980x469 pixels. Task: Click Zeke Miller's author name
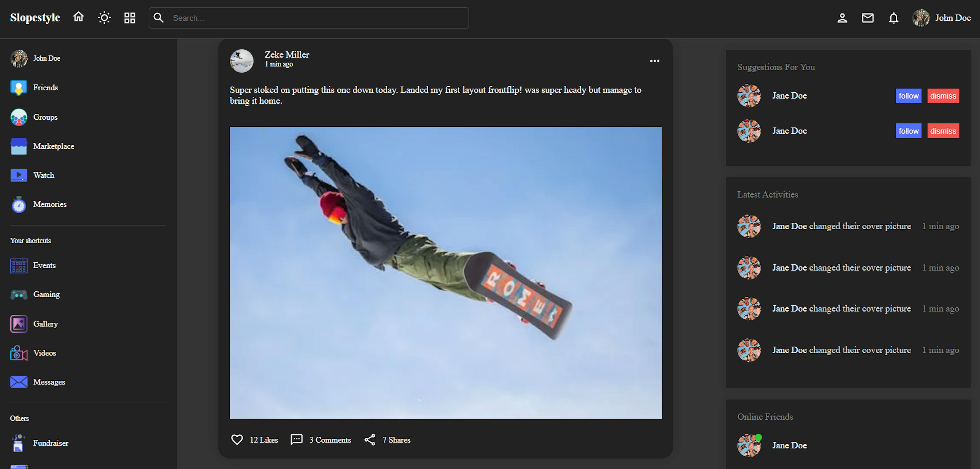(287, 54)
